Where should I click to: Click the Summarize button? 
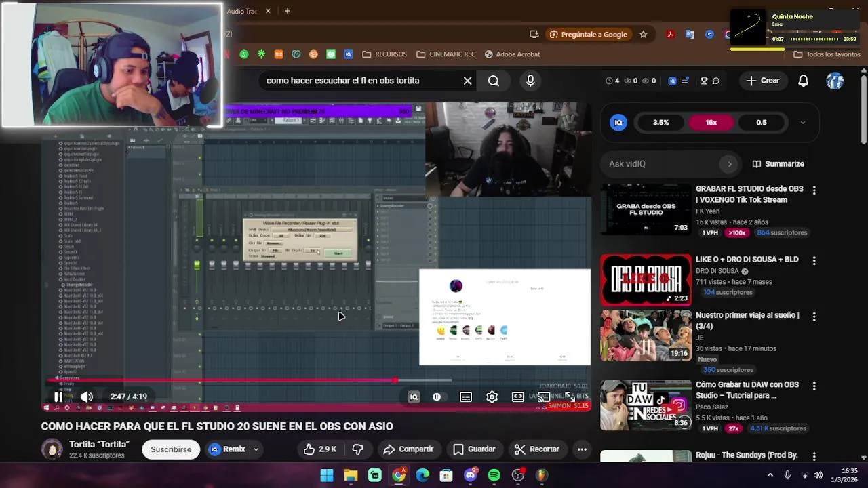[x=778, y=164]
